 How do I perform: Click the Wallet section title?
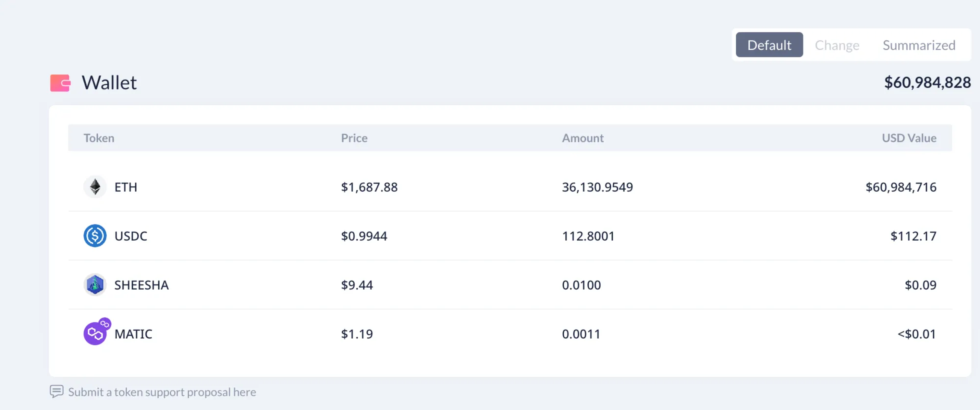109,83
